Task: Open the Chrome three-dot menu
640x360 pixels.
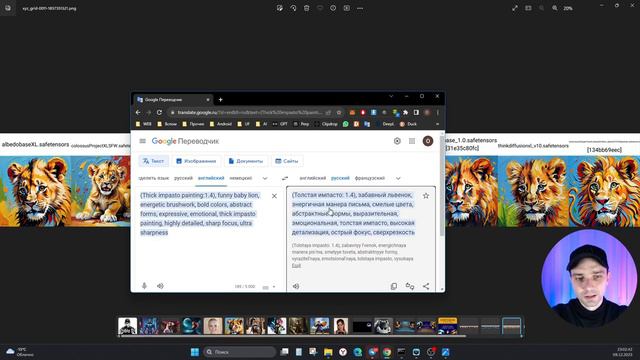Action: point(438,112)
